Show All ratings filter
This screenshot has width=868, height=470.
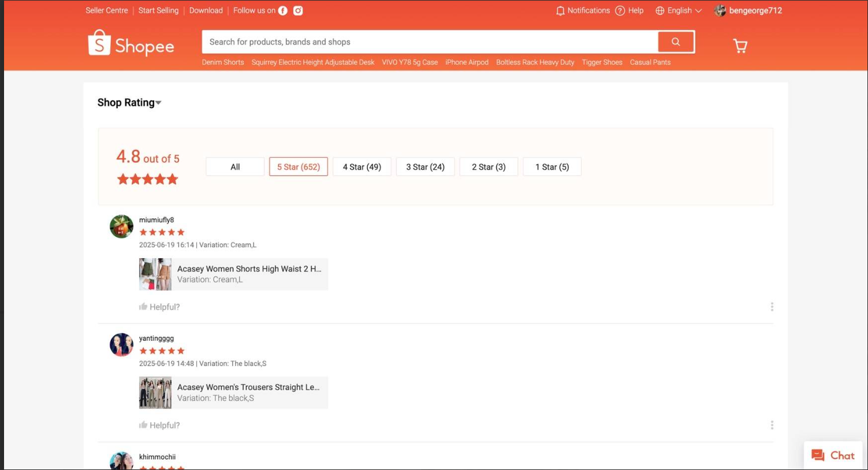pyautogui.click(x=235, y=167)
